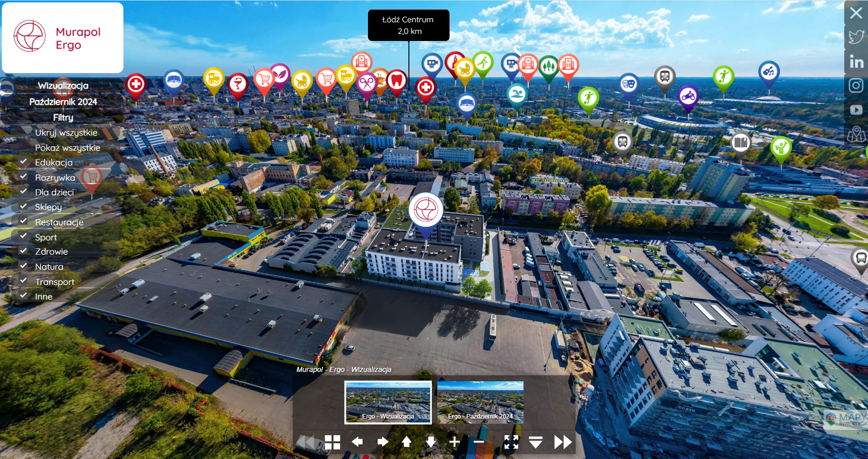Click the red tooth dentist pin
This screenshot has width=868, height=459.
point(397,80)
